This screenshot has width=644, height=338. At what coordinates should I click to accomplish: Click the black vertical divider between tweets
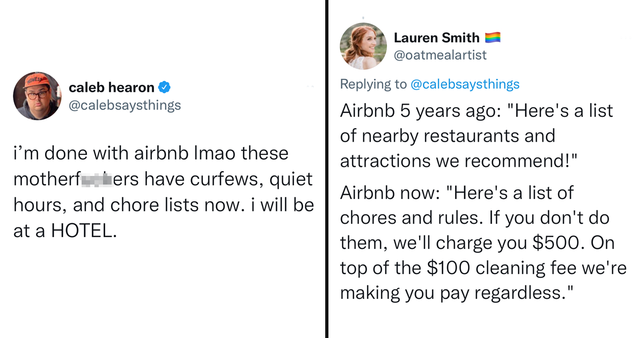(326, 169)
